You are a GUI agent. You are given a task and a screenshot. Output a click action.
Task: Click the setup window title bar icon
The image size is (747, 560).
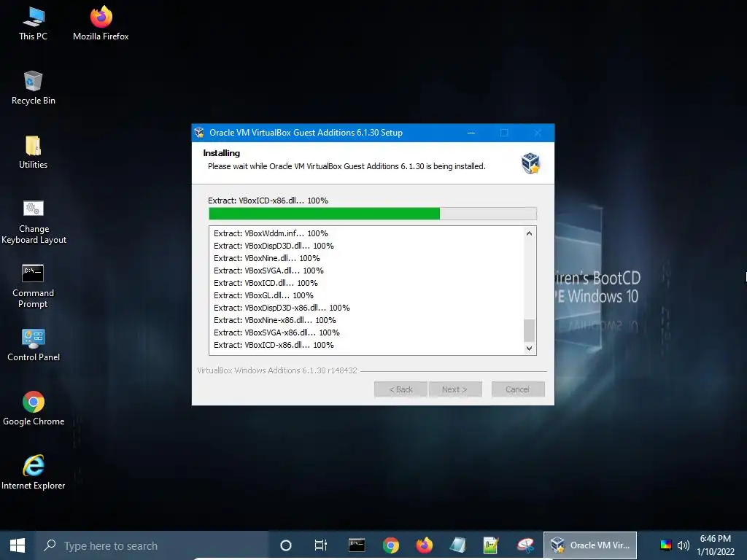coord(200,133)
